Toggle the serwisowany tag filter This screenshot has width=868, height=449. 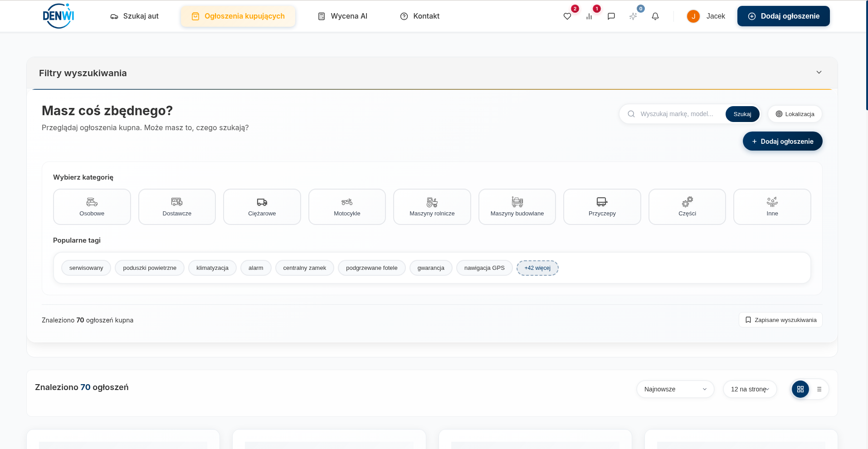point(86,268)
